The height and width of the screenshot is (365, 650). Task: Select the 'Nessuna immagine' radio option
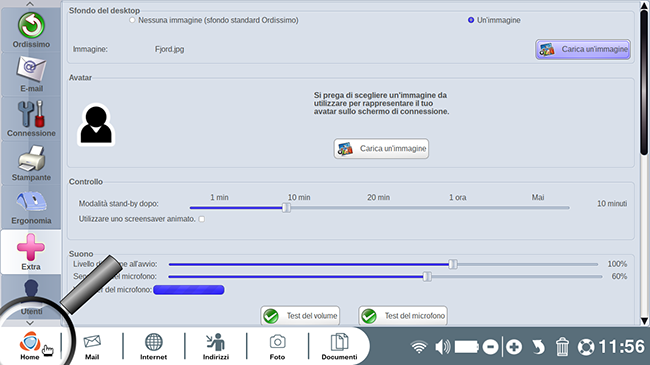[132, 20]
